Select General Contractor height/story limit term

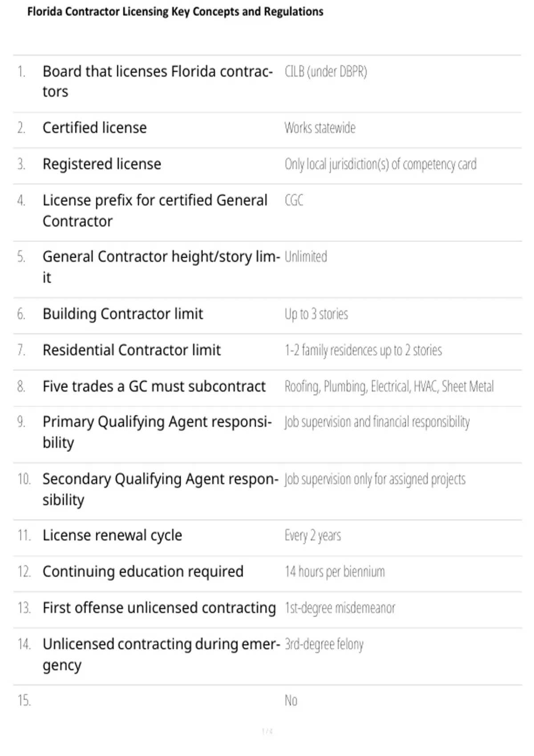point(161,267)
